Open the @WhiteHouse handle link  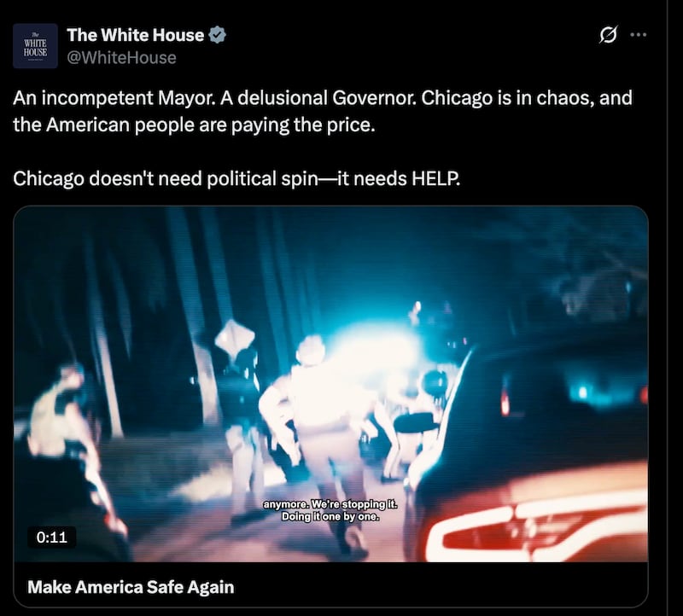coord(121,58)
